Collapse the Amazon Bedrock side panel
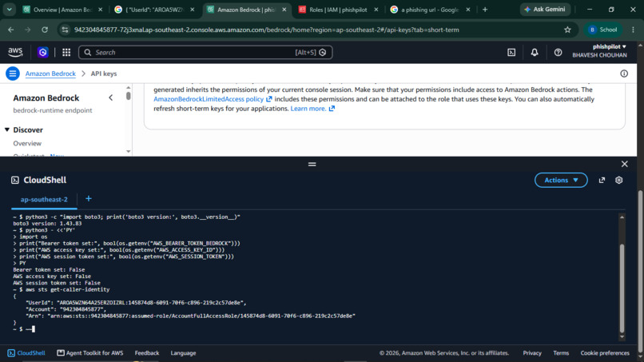 (110, 97)
